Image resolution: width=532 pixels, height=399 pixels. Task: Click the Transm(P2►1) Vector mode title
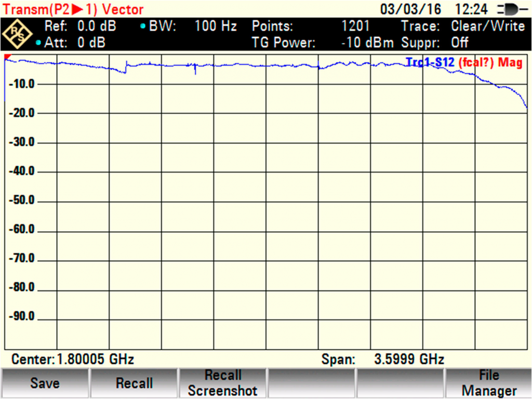tap(73, 9)
